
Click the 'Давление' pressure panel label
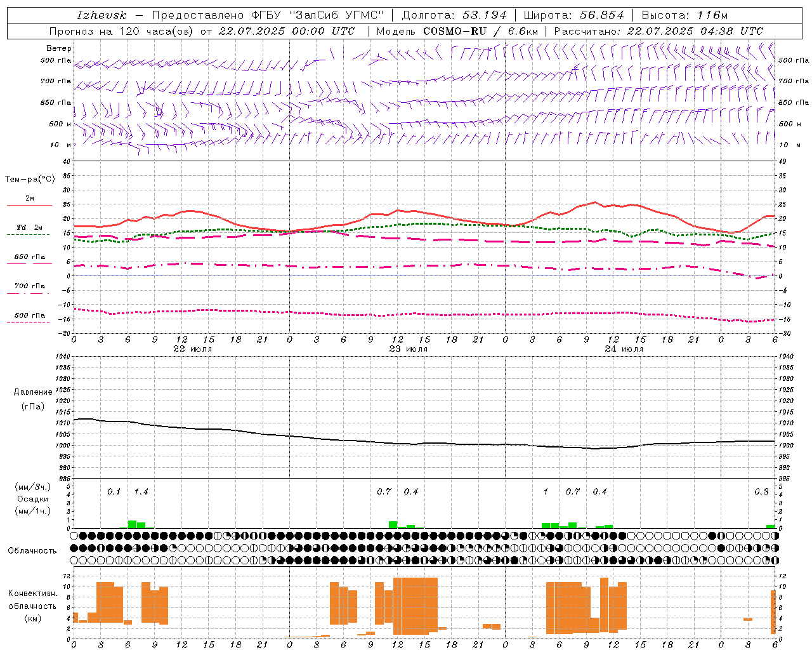pyautogui.click(x=33, y=392)
